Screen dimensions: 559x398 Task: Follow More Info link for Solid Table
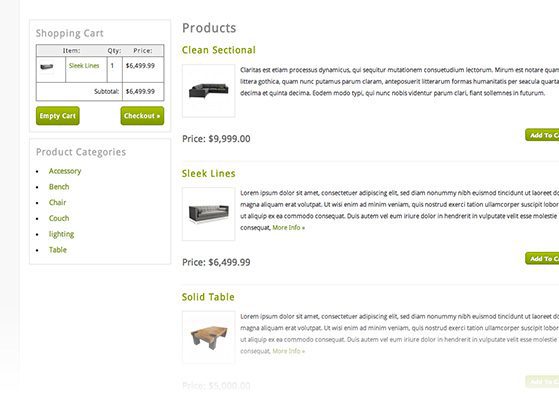point(288,351)
